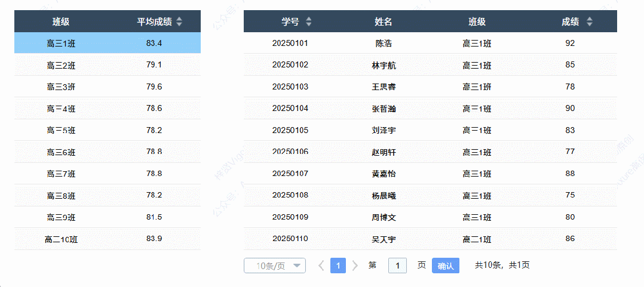Image resolution: width=644 pixels, height=287 pixels.
Task: Click average score 83.9
Action: coord(154,239)
